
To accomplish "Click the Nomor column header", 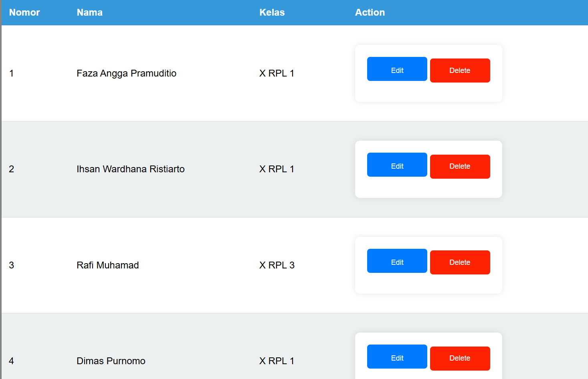I will 24,12.
